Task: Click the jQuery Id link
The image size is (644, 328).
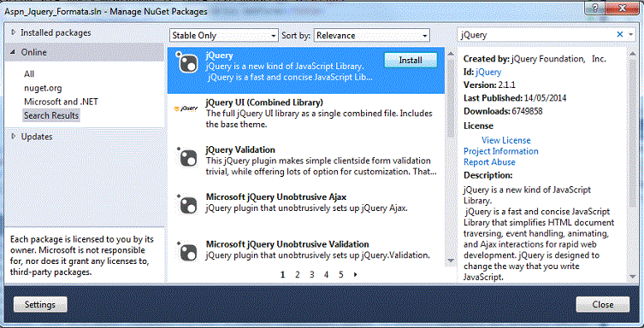Action: point(488,72)
